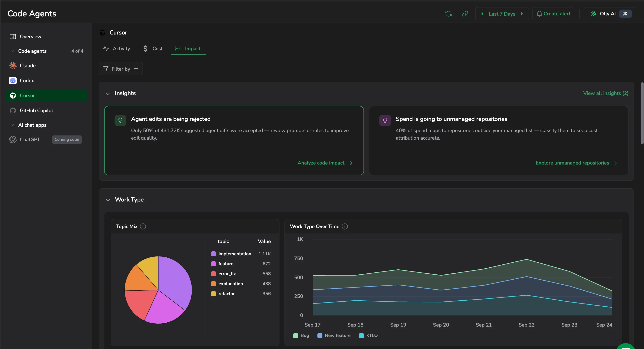Select the Impact tab

(x=188, y=49)
